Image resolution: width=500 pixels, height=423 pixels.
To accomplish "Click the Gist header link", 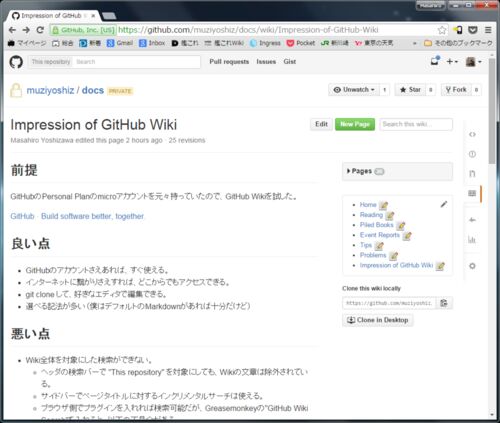I will [x=290, y=62].
